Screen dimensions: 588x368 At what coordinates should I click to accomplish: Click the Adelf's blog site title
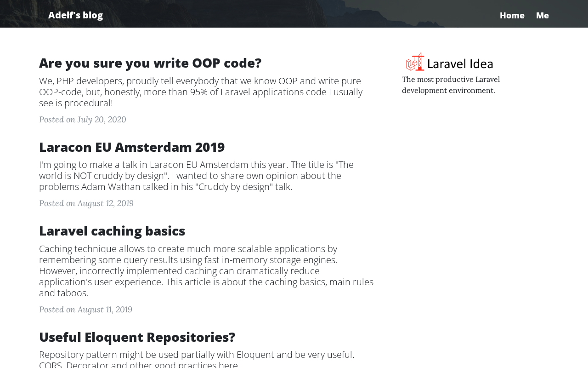pyautogui.click(x=75, y=15)
